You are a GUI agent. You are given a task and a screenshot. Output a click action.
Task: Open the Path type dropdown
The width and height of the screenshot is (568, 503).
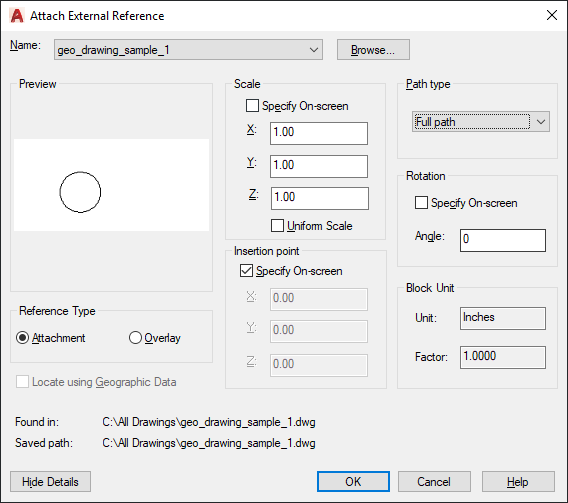(x=481, y=122)
